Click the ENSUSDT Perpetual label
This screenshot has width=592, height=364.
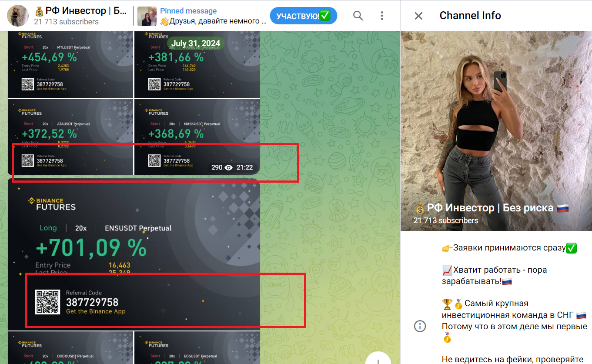138,228
